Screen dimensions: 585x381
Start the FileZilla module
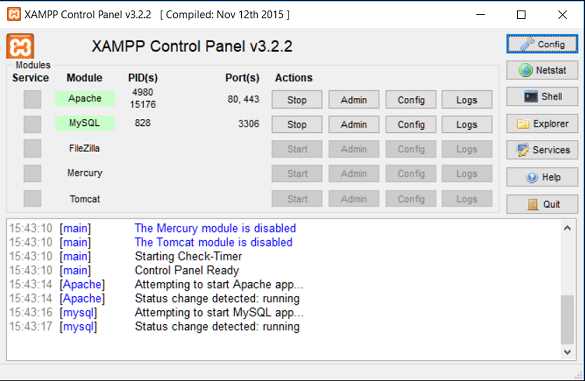pyautogui.click(x=297, y=149)
